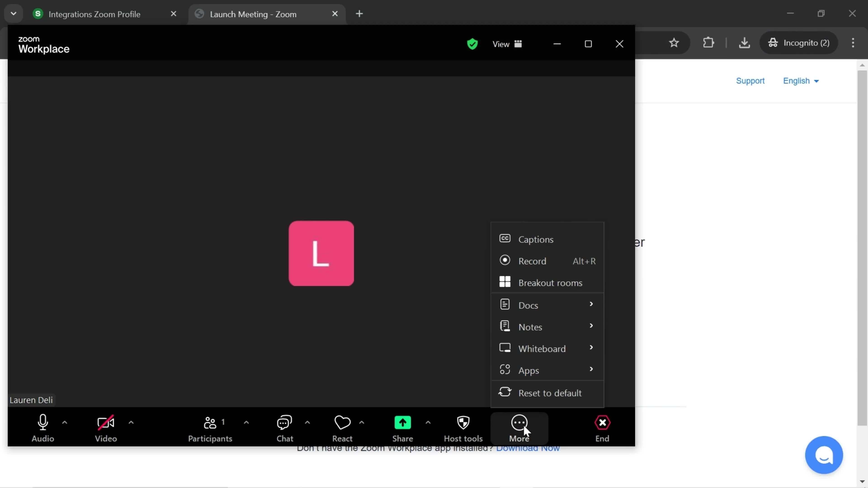
Task: Choose Record from the More menu
Action: (547, 261)
